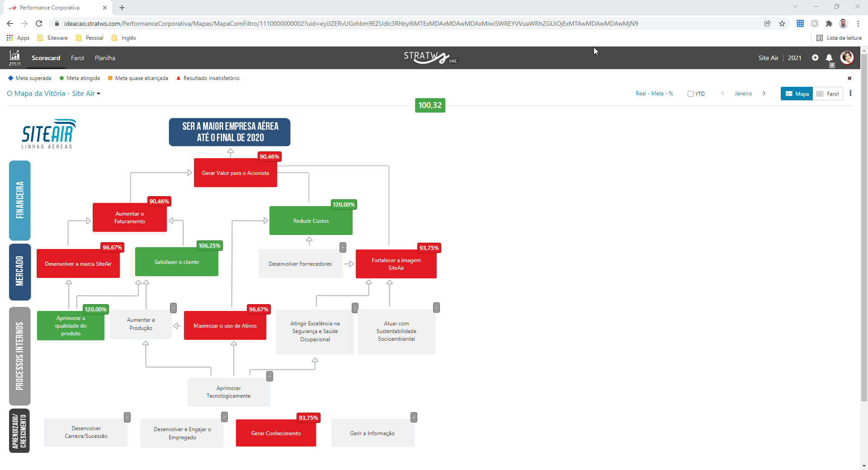The height and width of the screenshot is (470, 868).
Task: Reload the page
Action: (x=39, y=23)
